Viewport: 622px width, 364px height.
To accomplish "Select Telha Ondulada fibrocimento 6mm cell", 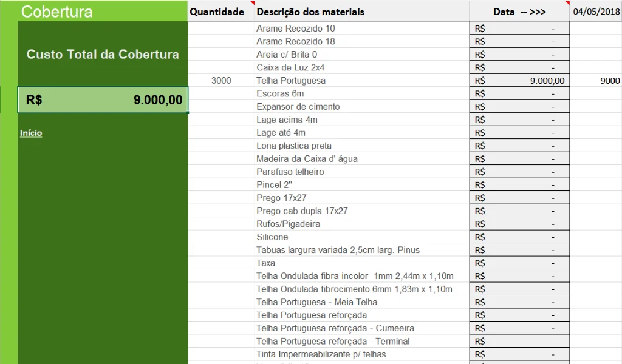I will click(362, 289).
